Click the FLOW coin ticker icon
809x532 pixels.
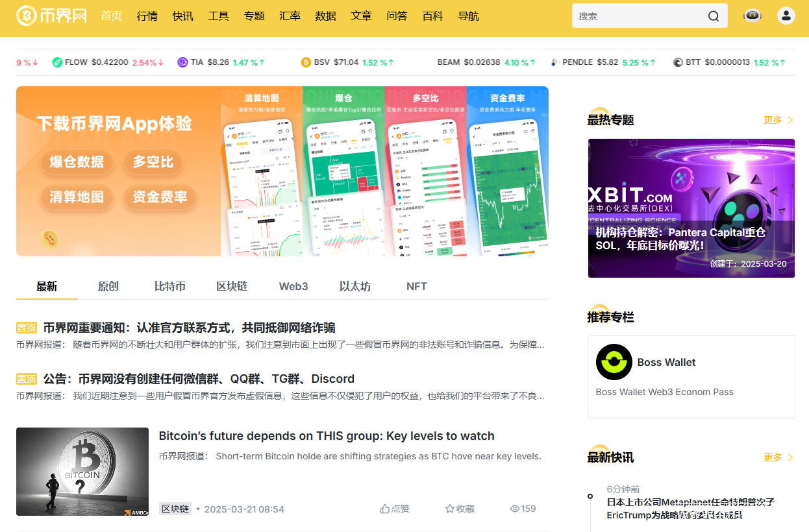57,62
